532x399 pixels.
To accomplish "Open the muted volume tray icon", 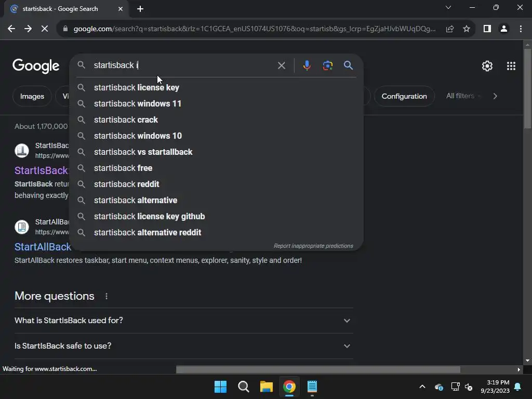I will [469, 387].
